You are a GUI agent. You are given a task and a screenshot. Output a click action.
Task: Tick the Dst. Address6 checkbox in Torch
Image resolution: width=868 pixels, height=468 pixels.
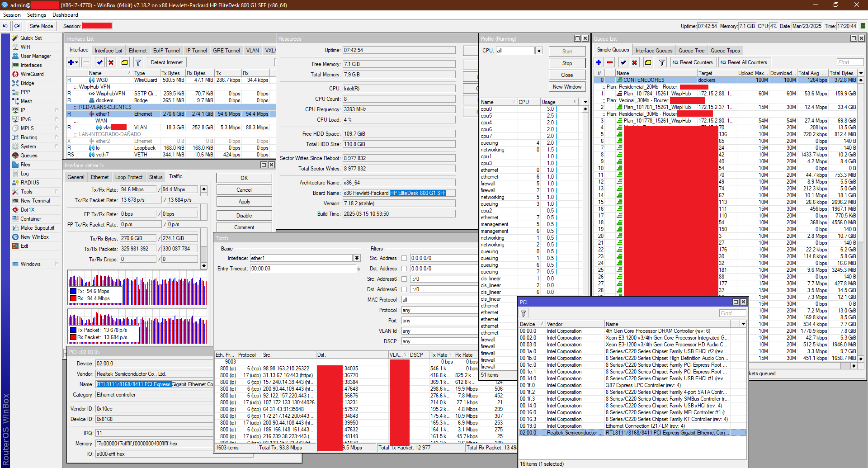pos(404,289)
